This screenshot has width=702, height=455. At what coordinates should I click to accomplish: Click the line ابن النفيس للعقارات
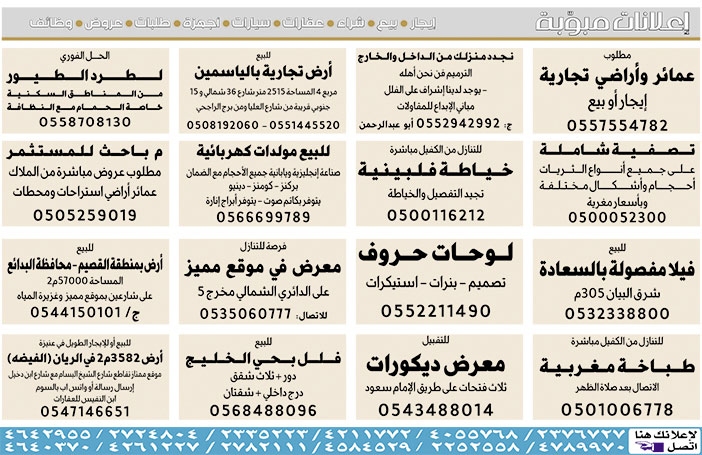[x=85, y=399]
